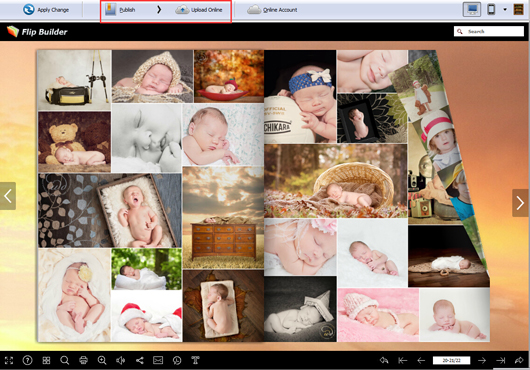Flip to previous page with left side arrow
This screenshot has width=530, height=370.
(x=8, y=196)
